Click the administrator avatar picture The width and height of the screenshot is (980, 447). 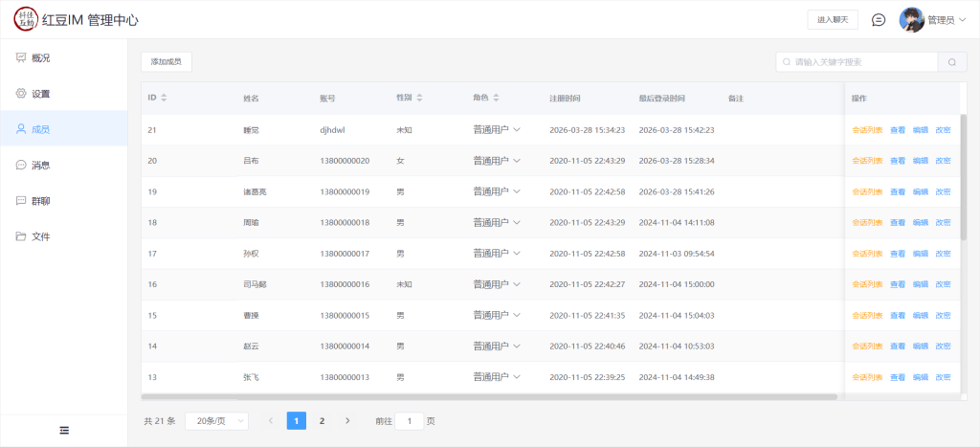coord(912,20)
